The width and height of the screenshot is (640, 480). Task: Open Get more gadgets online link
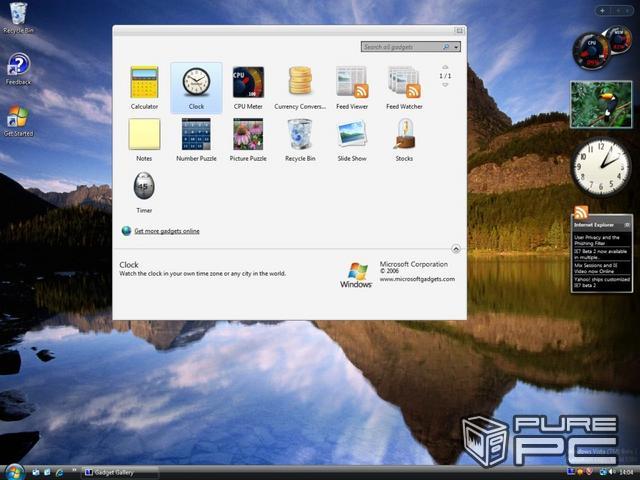coord(167,231)
